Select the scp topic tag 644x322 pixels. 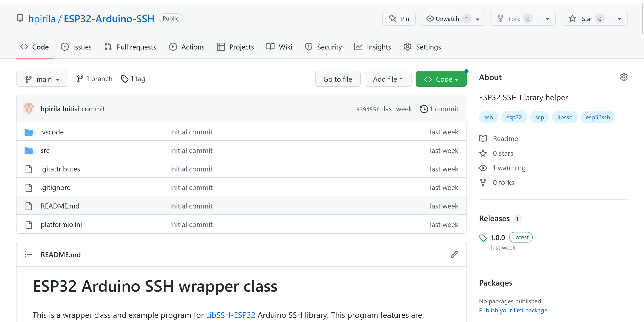click(x=540, y=117)
